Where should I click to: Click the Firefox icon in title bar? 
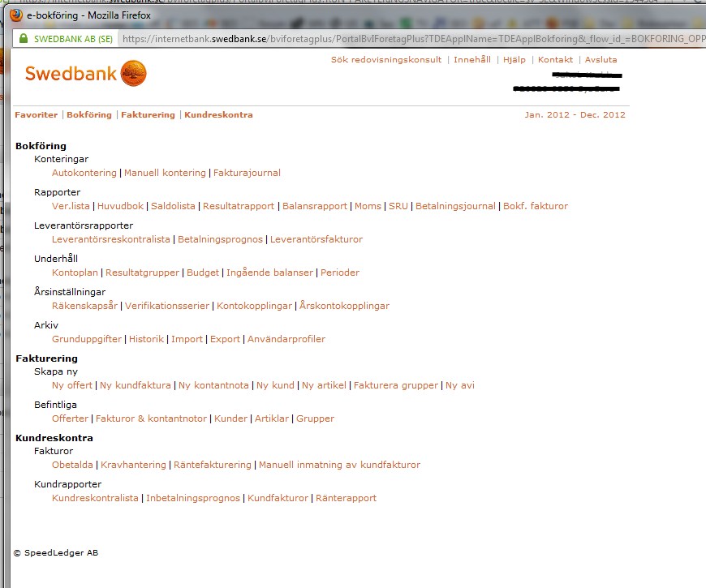point(16,15)
